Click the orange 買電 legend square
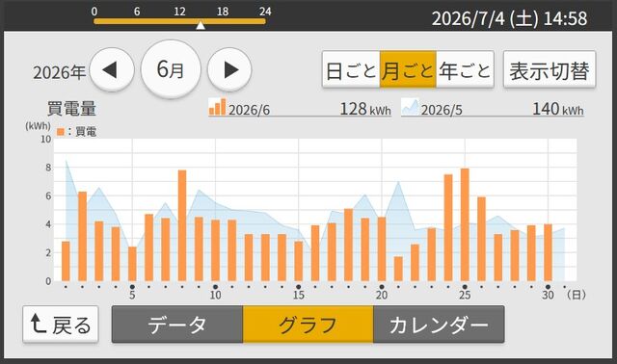 (60, 132)
